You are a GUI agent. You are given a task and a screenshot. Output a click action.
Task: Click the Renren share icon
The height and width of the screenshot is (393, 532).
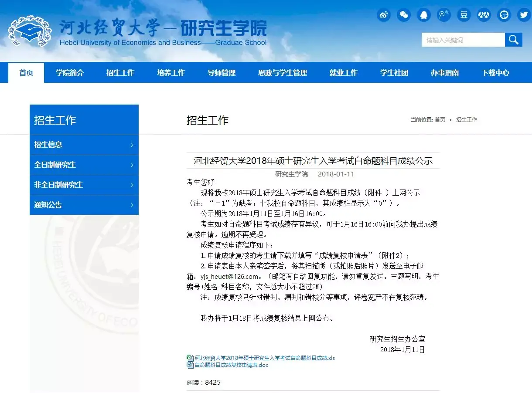484,15
